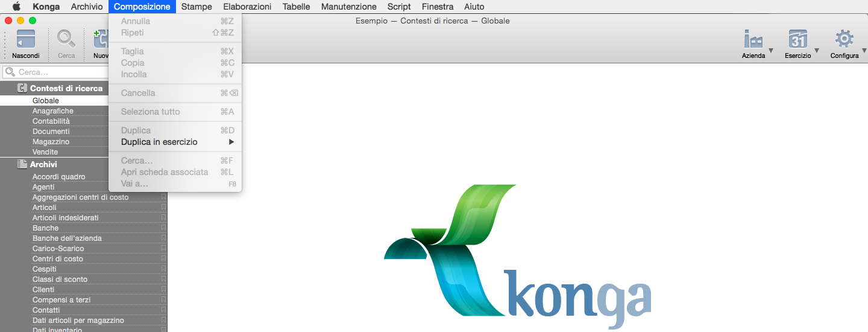Select Anagrafiche search context
The width and height of the screenshot is (868, 332).
pyautogui.click(x=53, y=111)
